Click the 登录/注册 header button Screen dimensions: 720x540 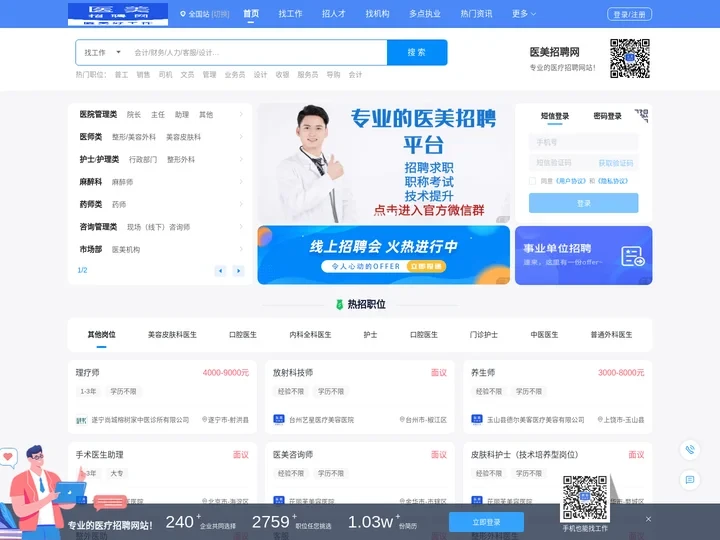[629, 14]
